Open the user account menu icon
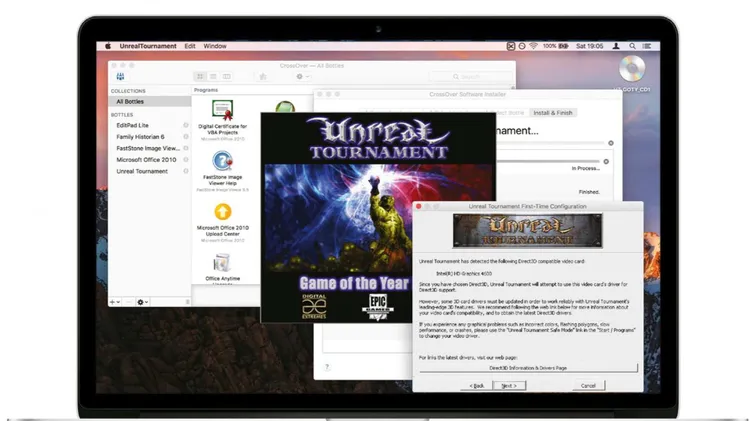 [x=616, y=46]
